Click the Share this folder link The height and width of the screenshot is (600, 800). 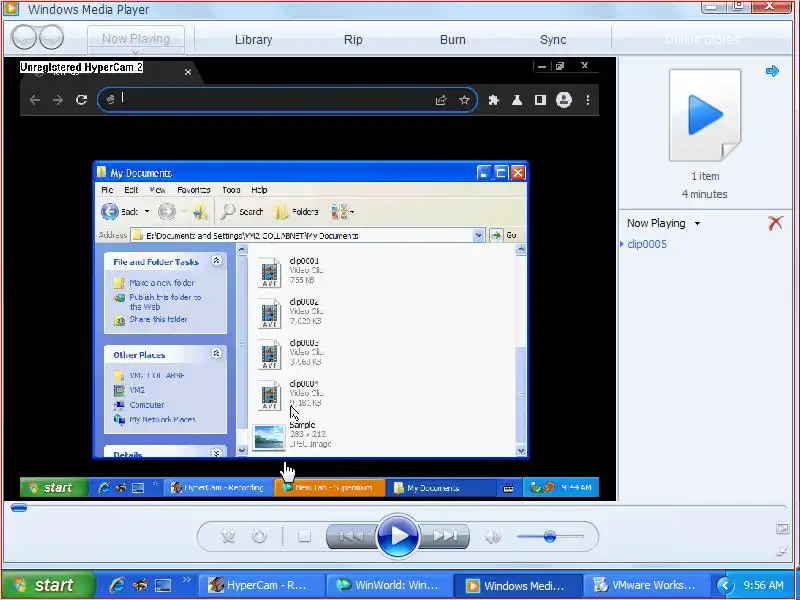pos(158,319)
